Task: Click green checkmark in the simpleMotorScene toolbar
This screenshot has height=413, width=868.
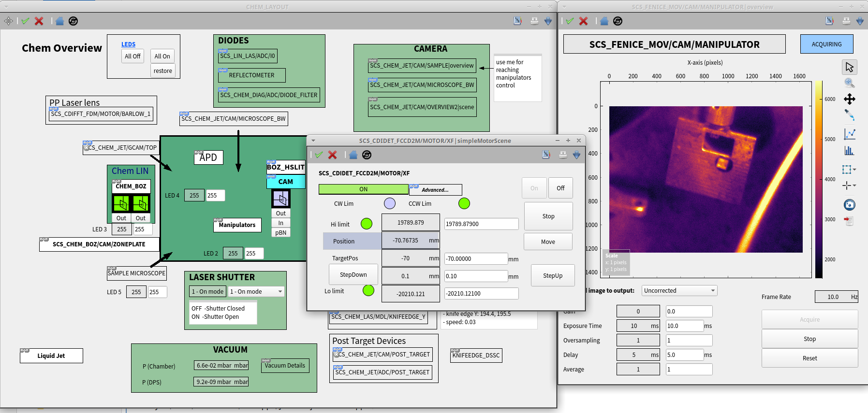Action: click(x=319, y=155)
